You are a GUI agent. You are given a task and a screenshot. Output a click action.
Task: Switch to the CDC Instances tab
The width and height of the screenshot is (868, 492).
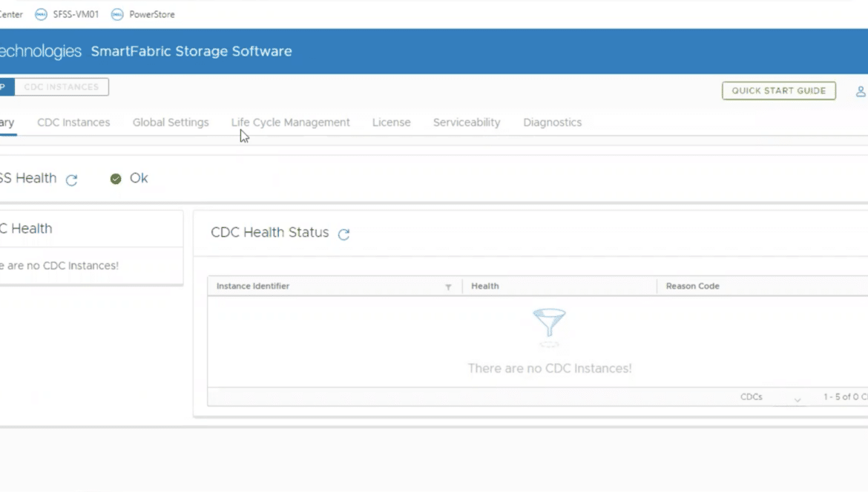73,122
